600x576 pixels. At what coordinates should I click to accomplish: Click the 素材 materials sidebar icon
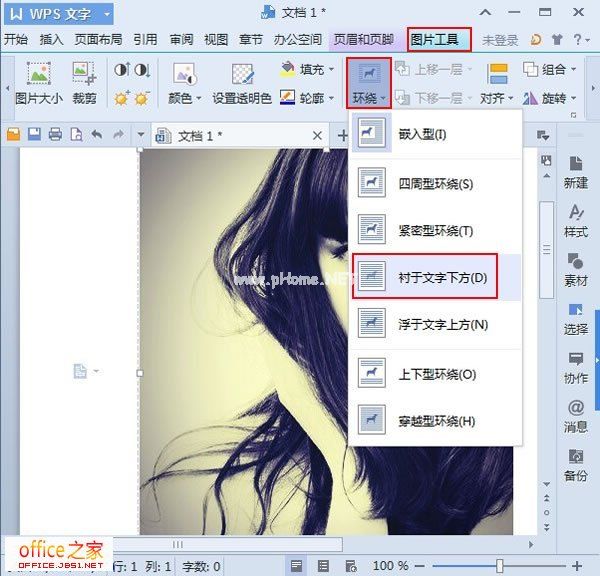click(576, 267)
